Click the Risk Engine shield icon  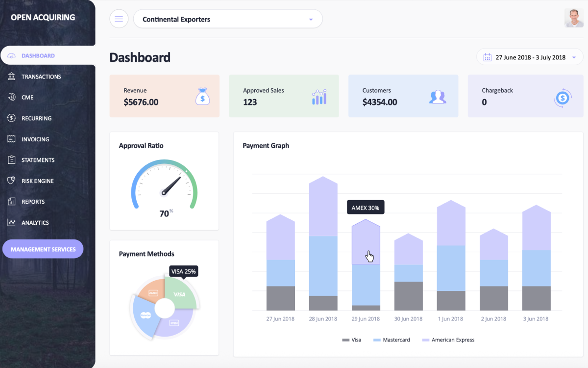(x=12, y=181)
